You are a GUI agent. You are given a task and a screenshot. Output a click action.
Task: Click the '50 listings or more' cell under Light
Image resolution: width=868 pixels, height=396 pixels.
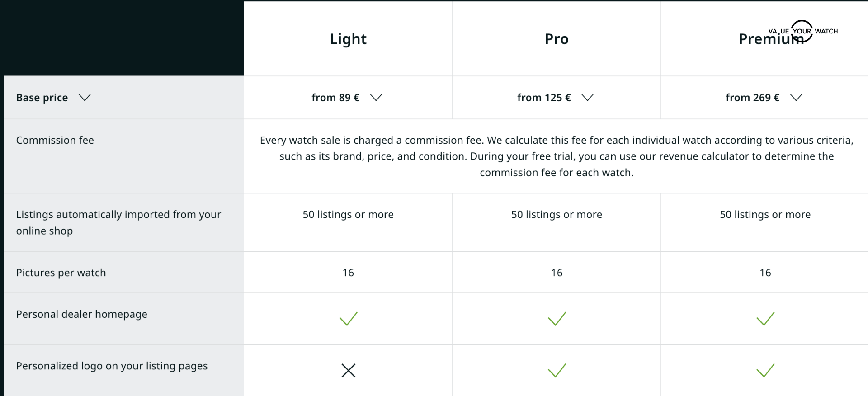348,214
